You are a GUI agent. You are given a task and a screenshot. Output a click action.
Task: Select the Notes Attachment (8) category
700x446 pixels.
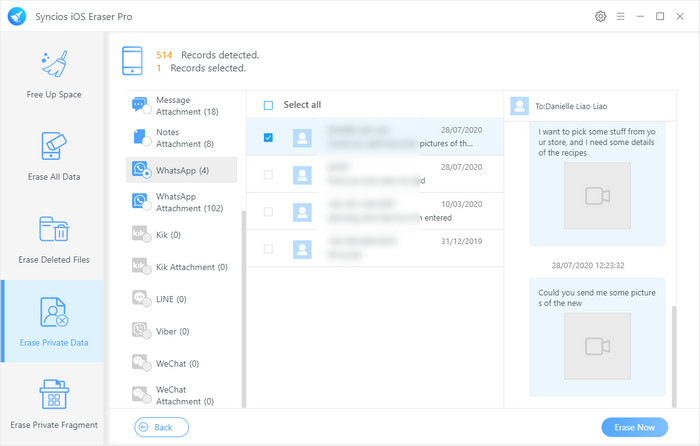tap(182, 138)
